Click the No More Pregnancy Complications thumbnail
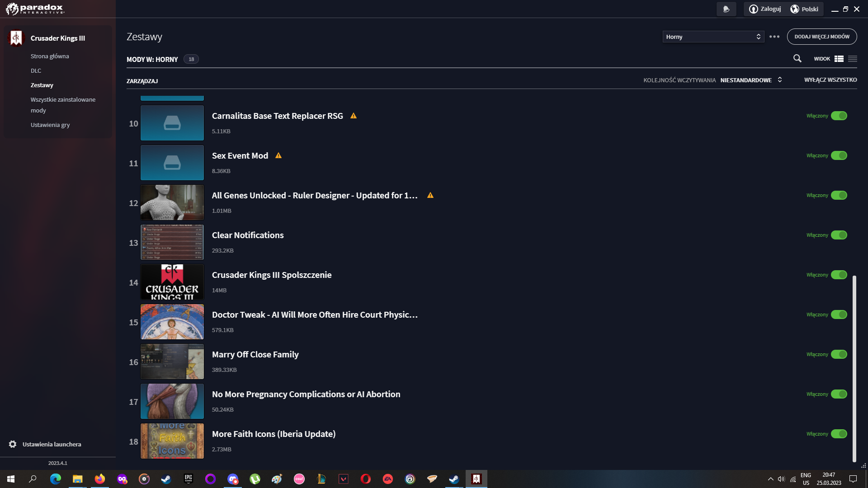This screenshot has width=868, height=488. (x=172, y=401)
